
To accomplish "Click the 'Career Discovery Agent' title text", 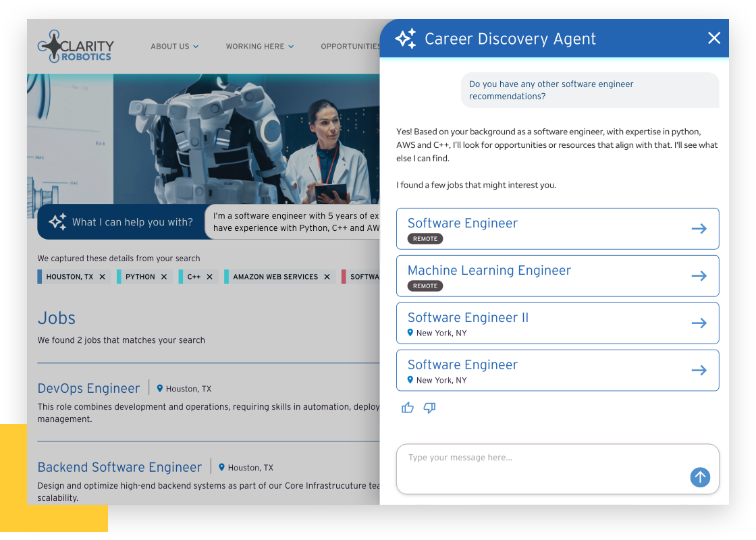I will click(510, 38).
